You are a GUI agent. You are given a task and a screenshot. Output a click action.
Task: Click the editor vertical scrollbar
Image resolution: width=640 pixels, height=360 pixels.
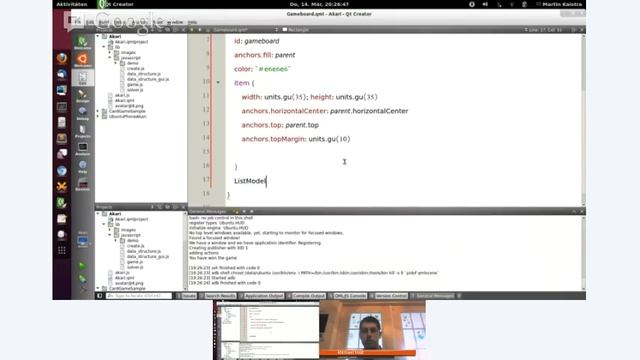(583, 120)
